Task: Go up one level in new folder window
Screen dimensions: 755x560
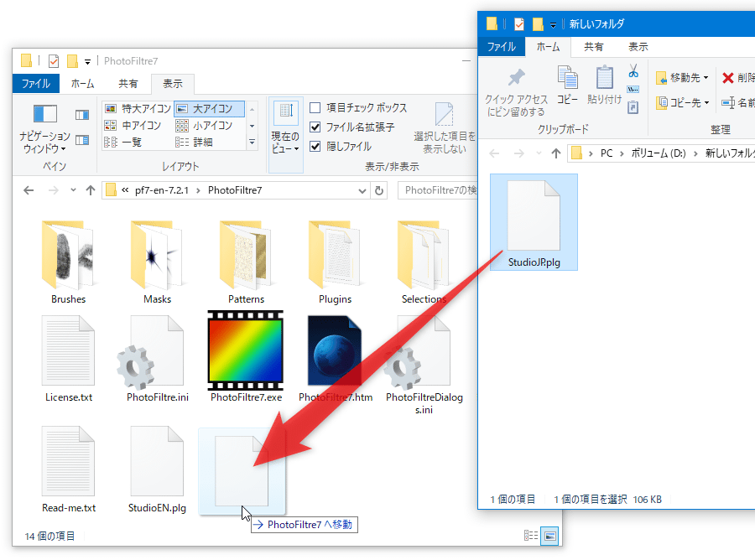Action: coord(556,153)
